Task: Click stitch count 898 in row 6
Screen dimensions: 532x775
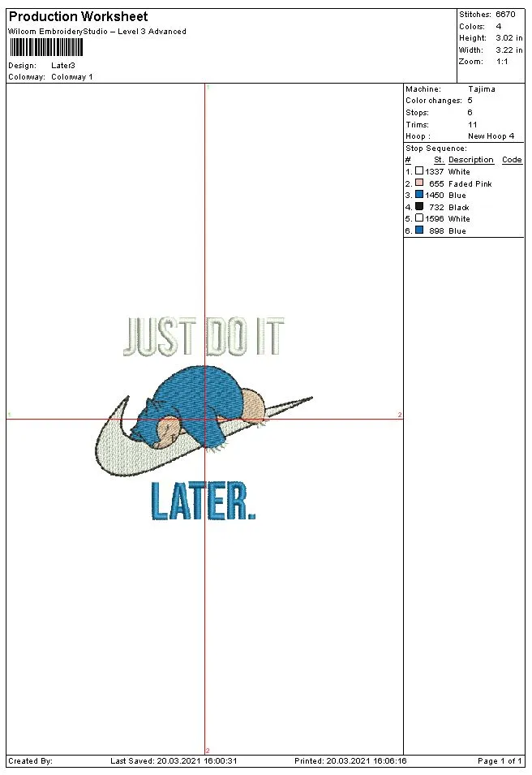Action: [436, 230]
